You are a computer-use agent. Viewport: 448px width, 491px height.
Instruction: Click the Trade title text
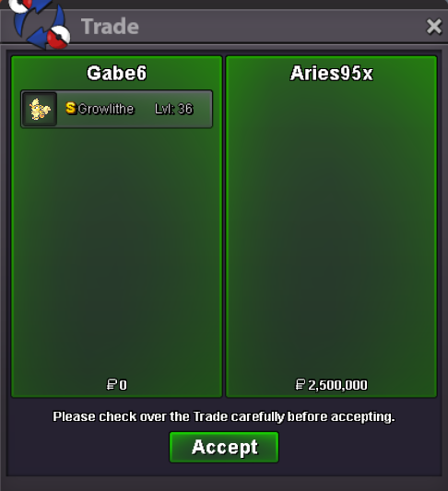coord(110,27)
